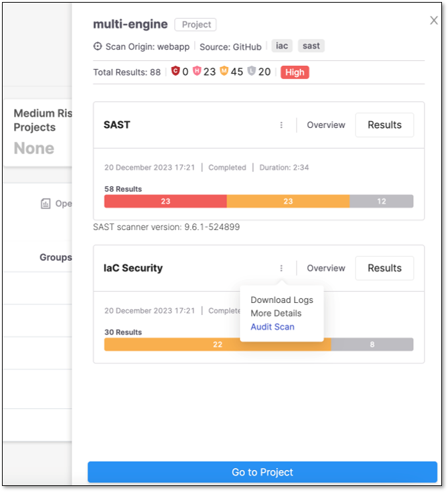The image size is (448, 492).
Task: Click the report icon beside Ope
Action: pos(46,203)
